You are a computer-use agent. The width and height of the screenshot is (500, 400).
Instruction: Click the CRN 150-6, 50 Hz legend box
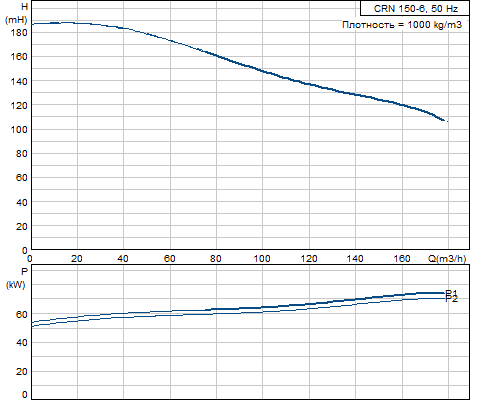coord(415,8)
